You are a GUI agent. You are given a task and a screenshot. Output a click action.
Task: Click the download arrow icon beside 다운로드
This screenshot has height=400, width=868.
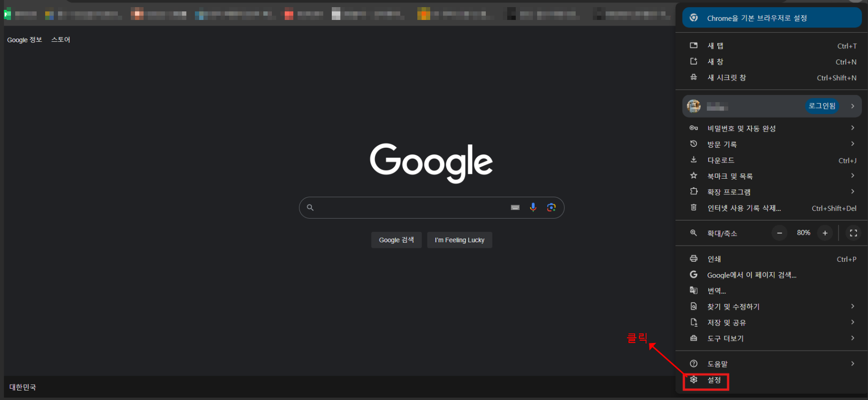[x=694, y=160]
